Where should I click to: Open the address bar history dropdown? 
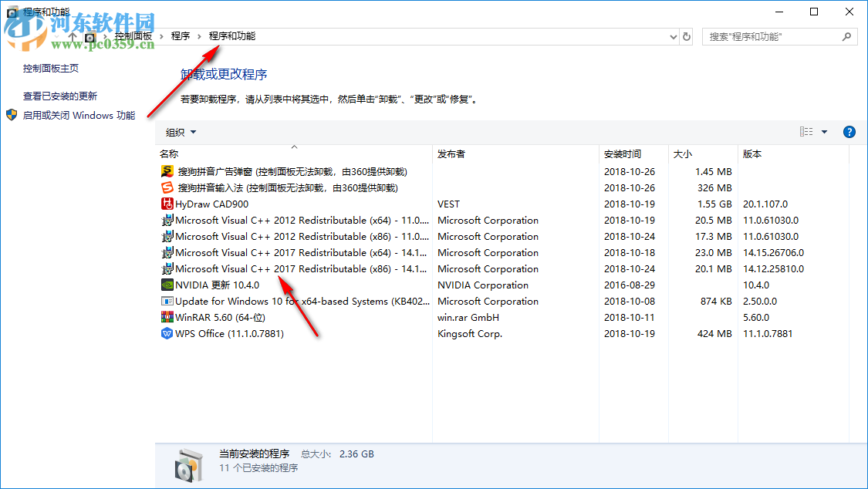coord(671,35)
